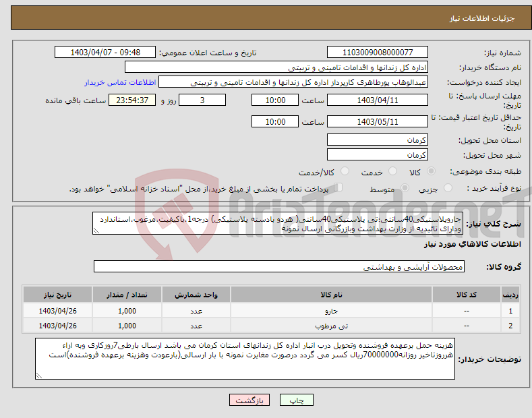This screenshot has height=418, width=532.
Task: Click the buyer notes text area
Action: (245, 359)
